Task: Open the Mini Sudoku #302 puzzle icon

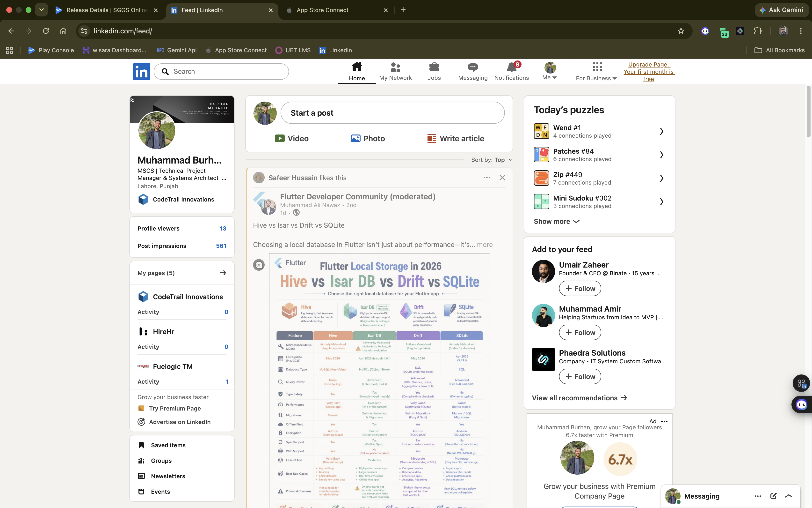Action: pyautogui.click(x=541, y=202)
